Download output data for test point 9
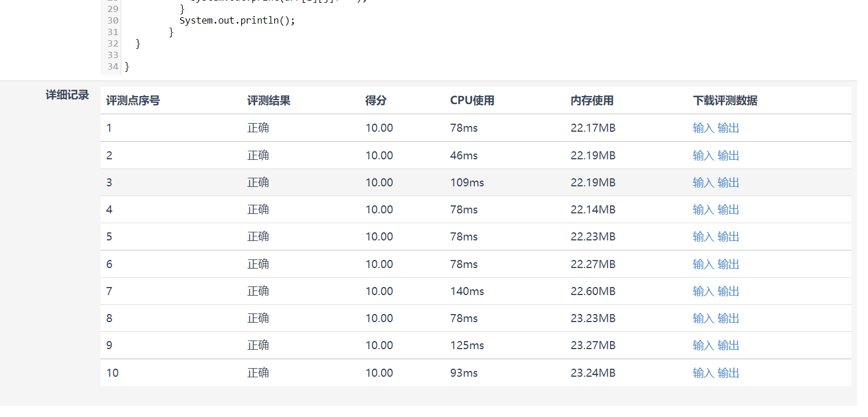The width and height of the screenshot is (868, 417). point(728,346)
